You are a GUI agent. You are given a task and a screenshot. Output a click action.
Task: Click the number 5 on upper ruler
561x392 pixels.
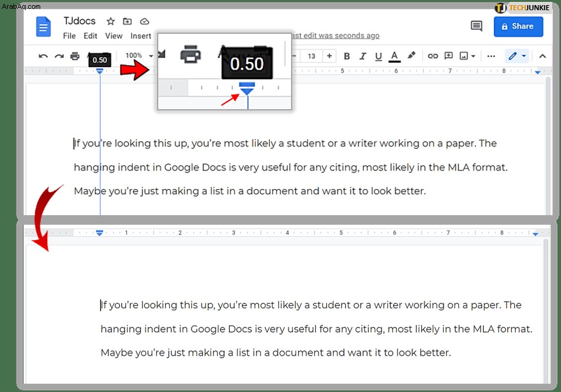click(342, 71)
